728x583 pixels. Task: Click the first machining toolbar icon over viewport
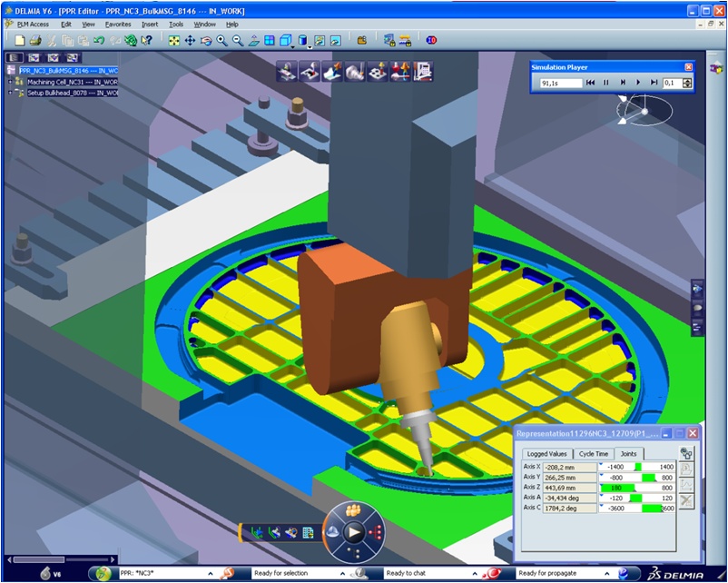[287, 72]
